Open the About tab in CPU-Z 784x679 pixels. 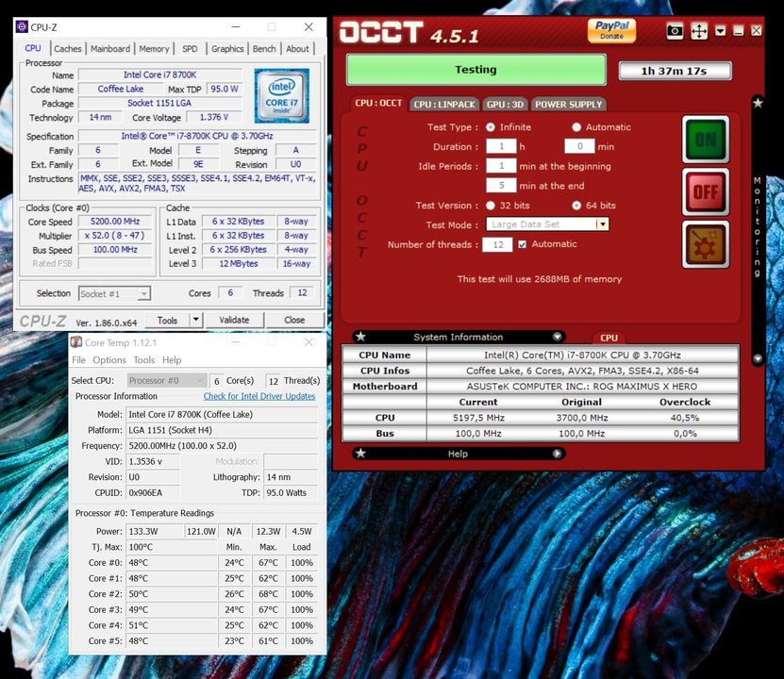(297, 48)
